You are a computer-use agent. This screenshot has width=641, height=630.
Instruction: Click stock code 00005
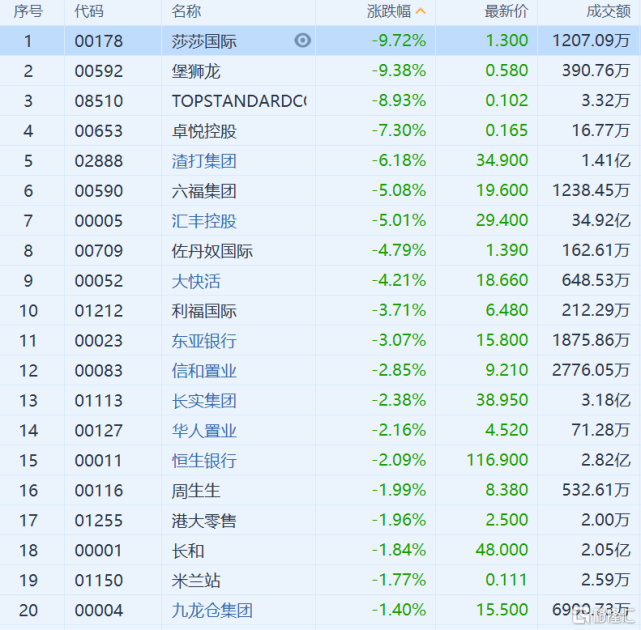[99, 221]
